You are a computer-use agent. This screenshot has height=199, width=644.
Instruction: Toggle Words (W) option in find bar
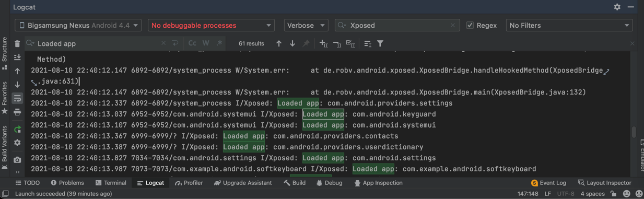point(206,43)
